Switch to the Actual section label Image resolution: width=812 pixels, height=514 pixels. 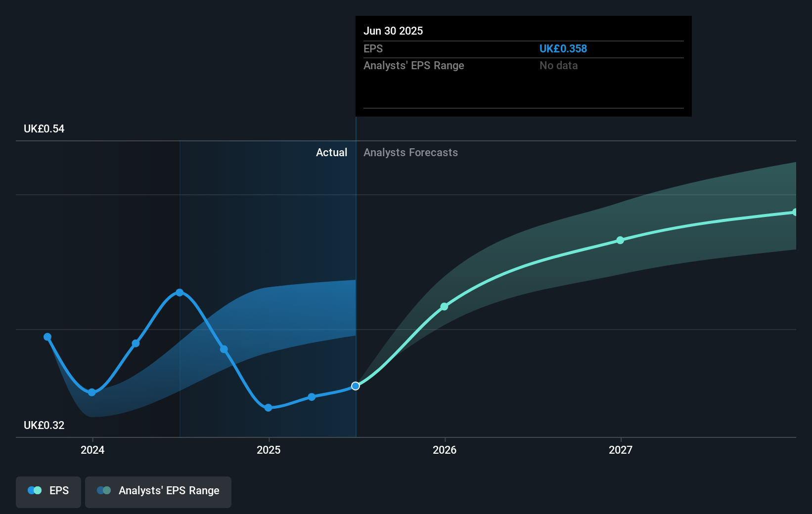331,152
